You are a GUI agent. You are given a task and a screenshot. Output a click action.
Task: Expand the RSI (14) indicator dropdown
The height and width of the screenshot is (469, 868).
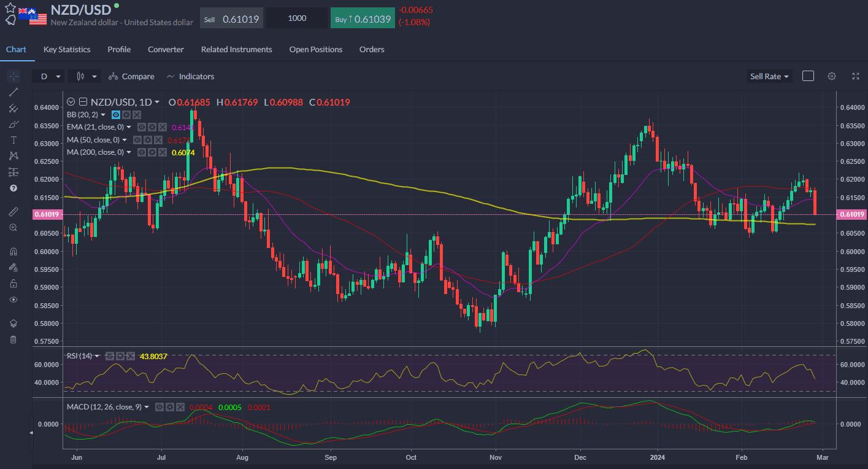click(x=97, y=356)
